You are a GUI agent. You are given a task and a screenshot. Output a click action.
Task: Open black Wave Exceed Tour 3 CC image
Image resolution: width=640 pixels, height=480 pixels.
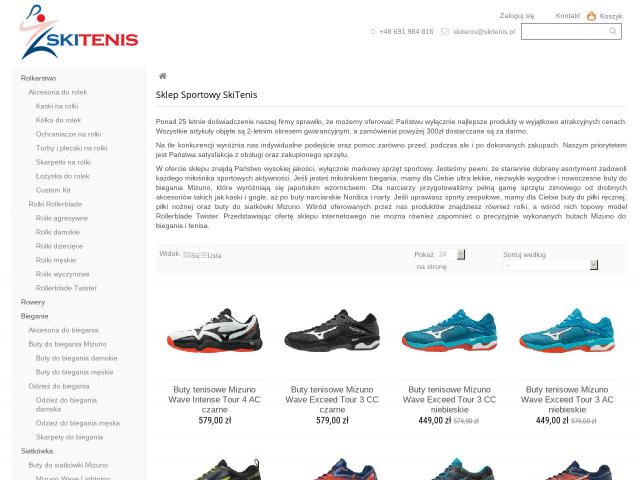(x=332, y=331)
